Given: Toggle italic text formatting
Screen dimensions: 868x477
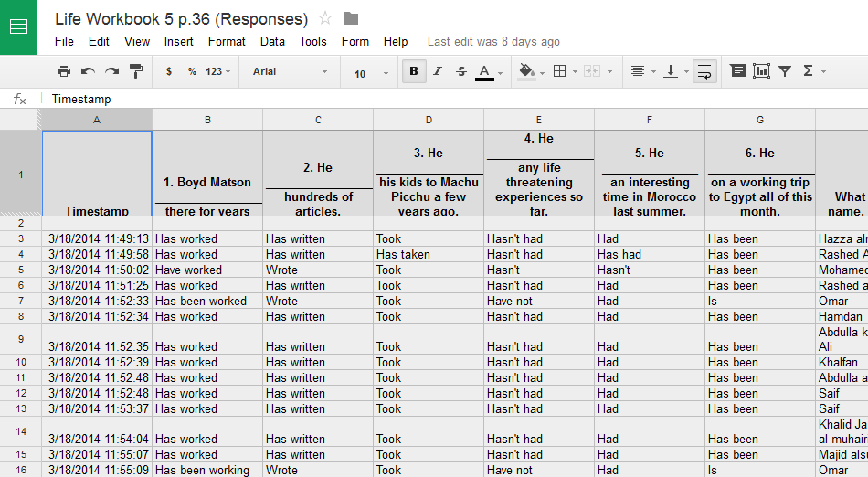Looking at the screenshot, I should 438,71.
